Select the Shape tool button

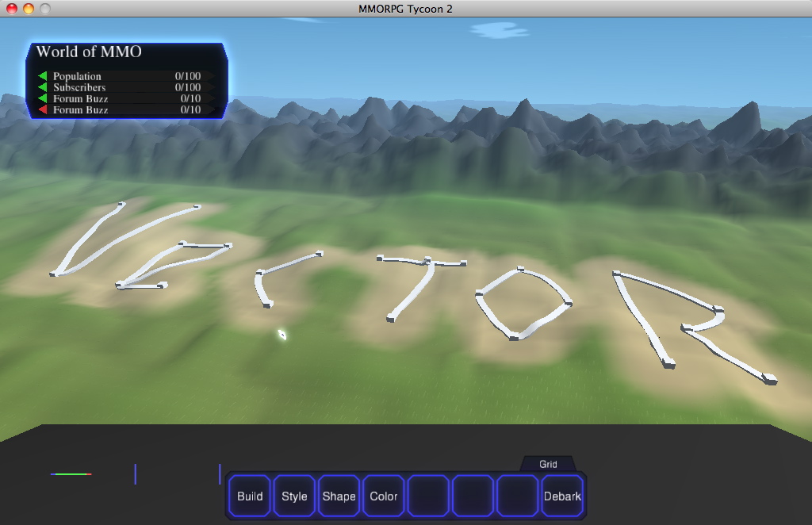point(339,496)
